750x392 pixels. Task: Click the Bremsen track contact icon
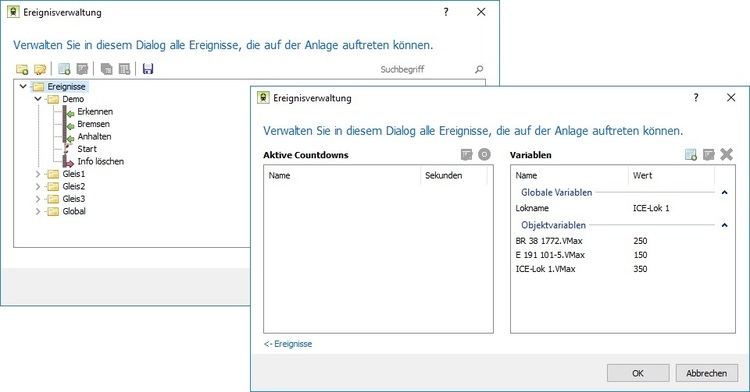[68, 124]
